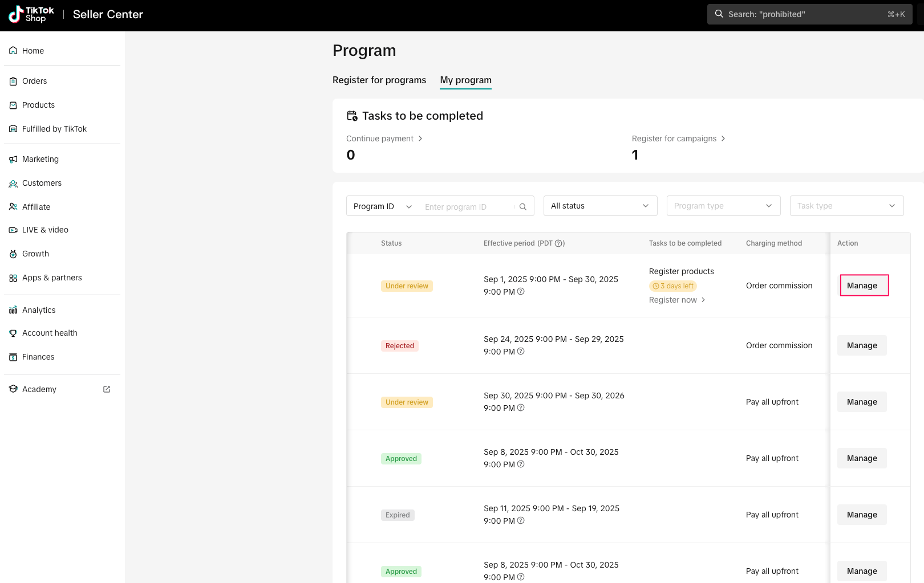Open the Task type filter dropdown
924x583 pixels.
tap(846, 206)
